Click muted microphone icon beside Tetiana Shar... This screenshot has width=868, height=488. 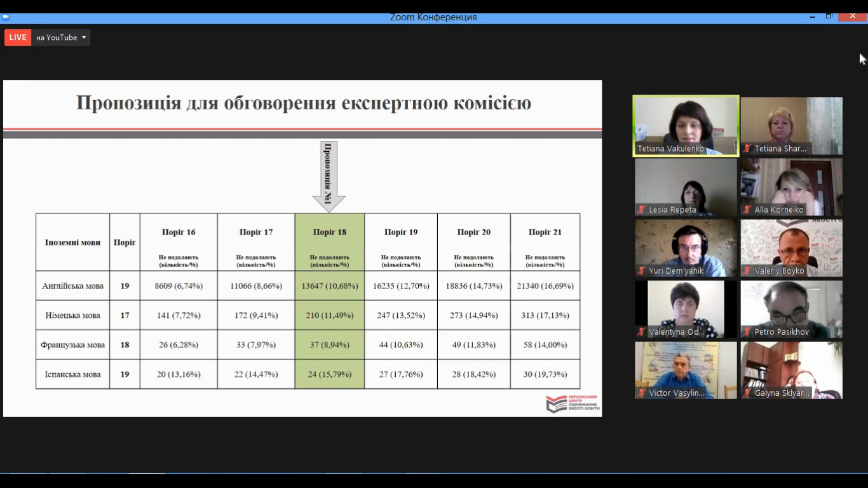747,149
